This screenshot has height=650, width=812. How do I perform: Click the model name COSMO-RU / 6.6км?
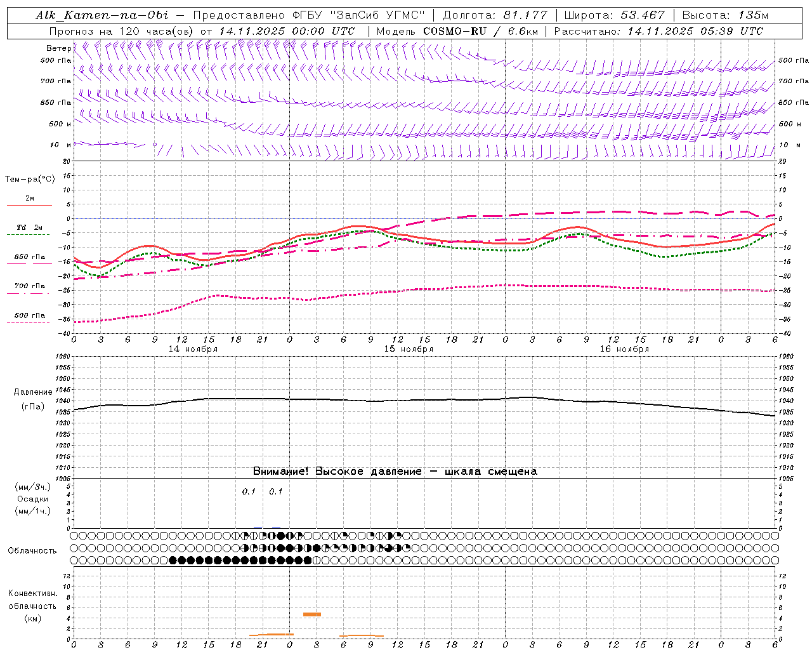[x=480, y=30]
